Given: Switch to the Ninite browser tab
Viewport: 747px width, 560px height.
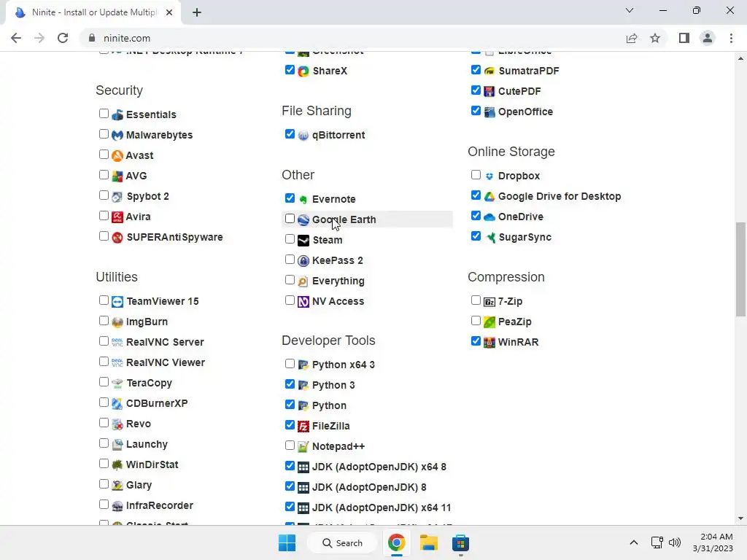Looking at the screenshot, I should pos(93,12).
